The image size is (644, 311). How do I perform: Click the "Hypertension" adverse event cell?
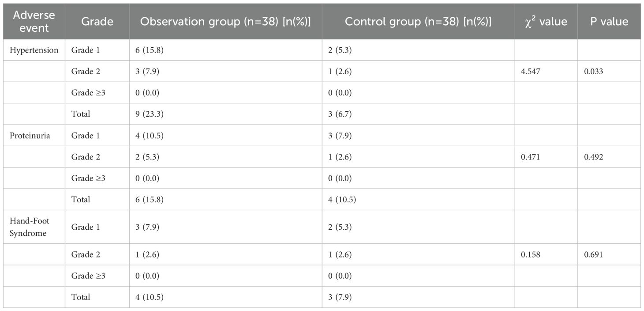click(34, 50)
